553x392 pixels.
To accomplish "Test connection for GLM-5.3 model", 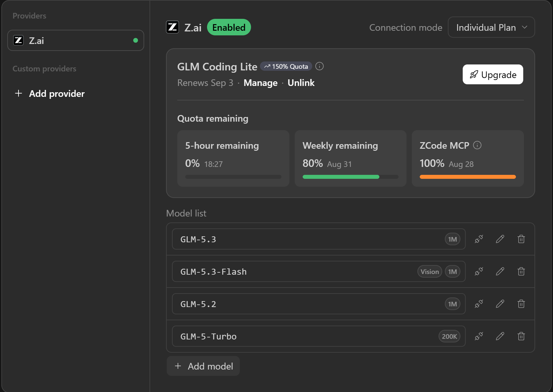I will click(479, 239).
